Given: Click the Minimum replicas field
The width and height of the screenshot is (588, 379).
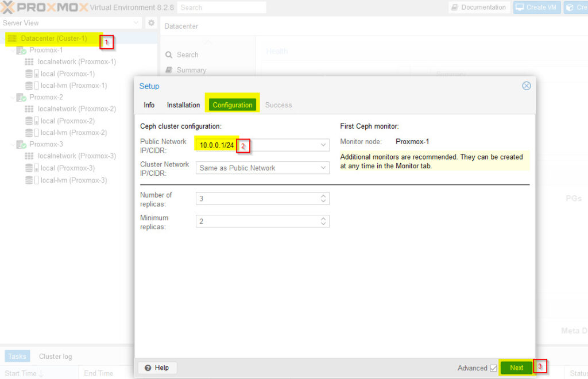Looking at the screenshot, I should tap(262, 222).
